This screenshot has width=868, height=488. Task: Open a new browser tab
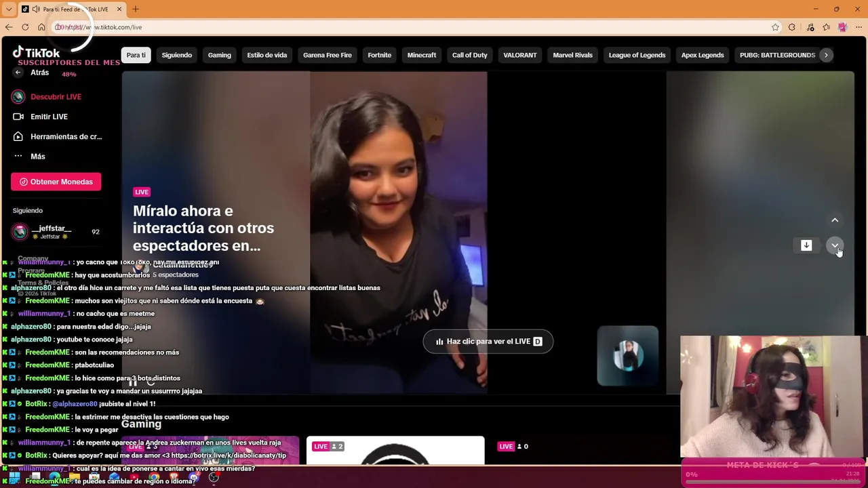pyautogui.click(x=136, y=9)
